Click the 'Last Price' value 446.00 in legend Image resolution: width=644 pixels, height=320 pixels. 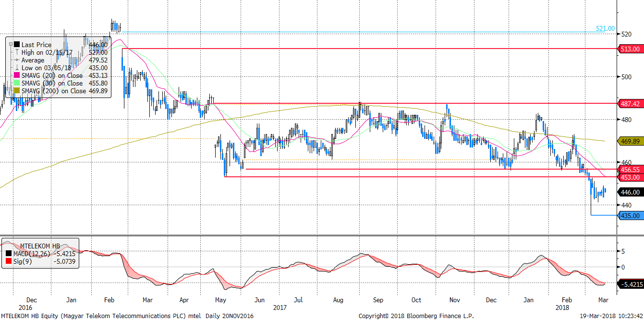98,45
